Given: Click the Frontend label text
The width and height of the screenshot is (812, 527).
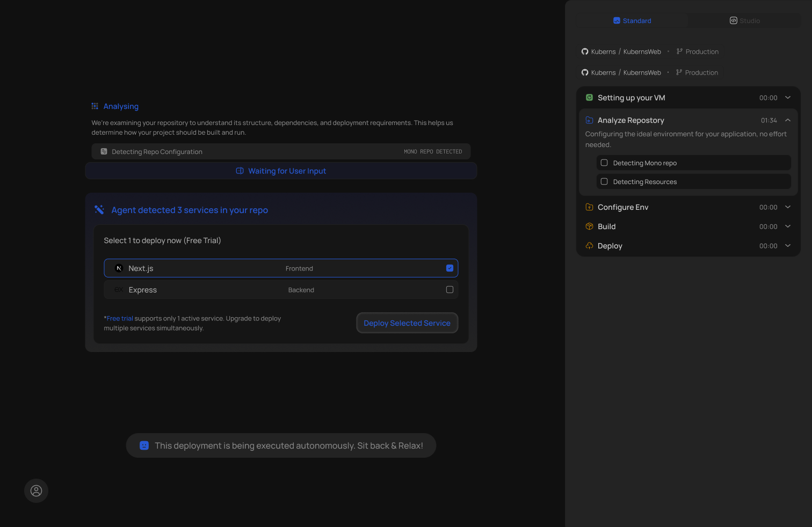Looking at the screenshot, I should click(x=299, y=268).
